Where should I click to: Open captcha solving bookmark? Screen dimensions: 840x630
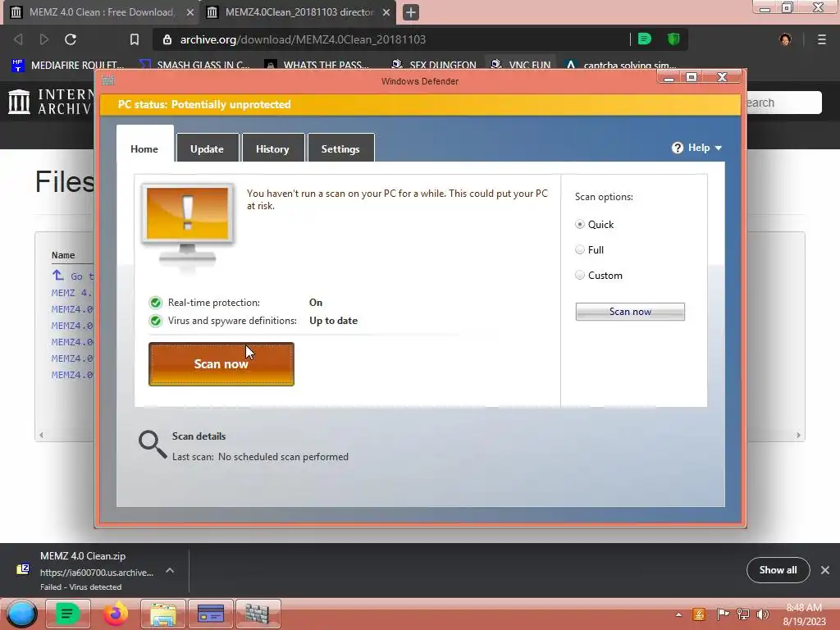pos(620,65)
